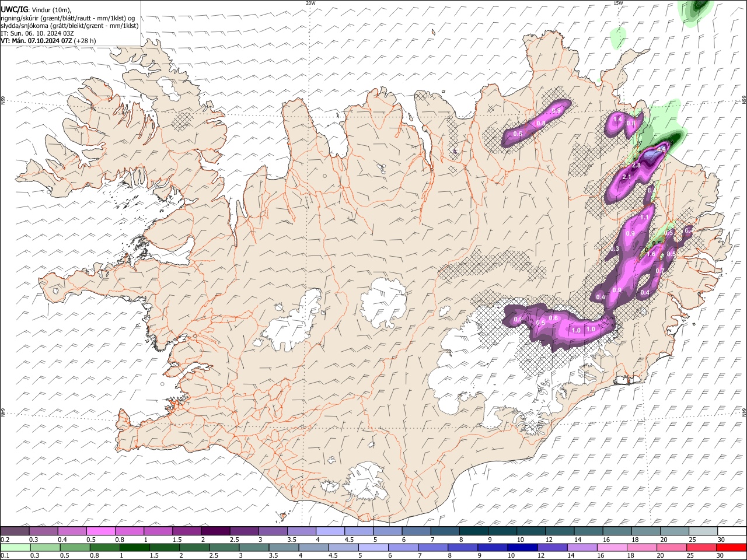Click the '15W' longitude label
This screenshot has height=560, width=747.
coord(619,3)
